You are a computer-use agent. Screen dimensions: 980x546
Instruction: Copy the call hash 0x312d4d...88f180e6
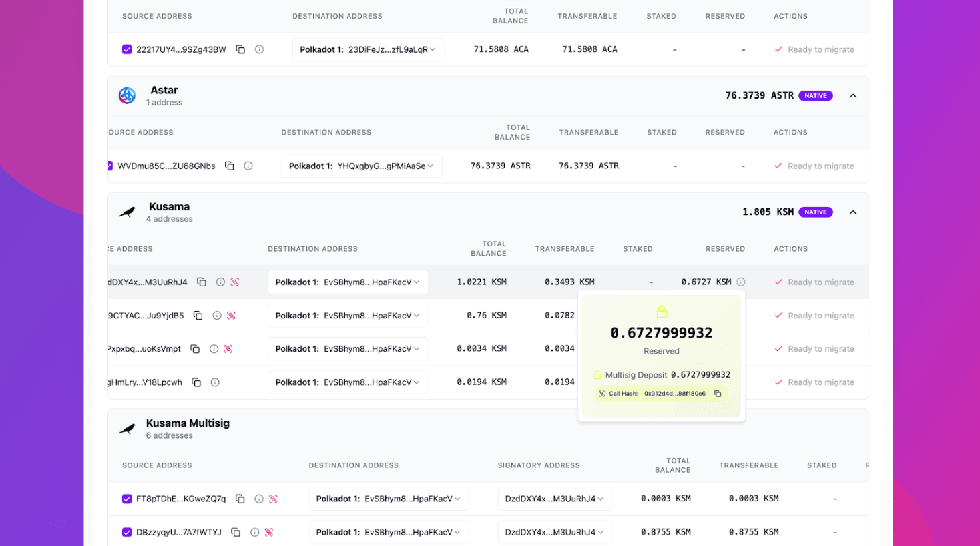(718, 394)
